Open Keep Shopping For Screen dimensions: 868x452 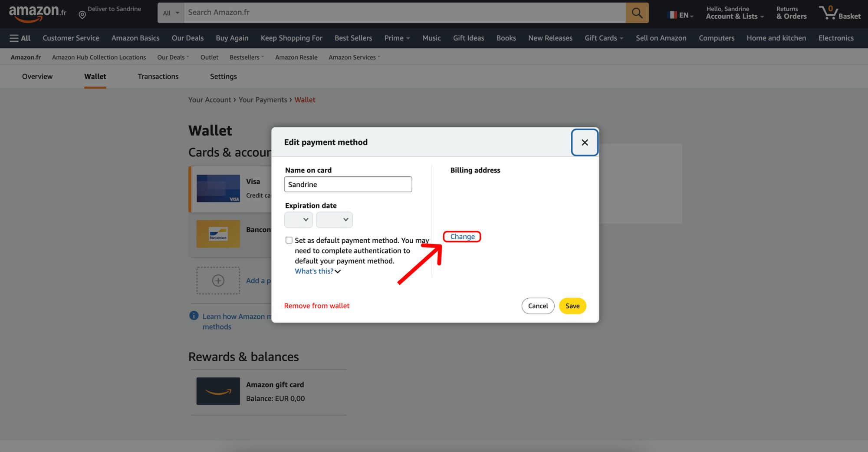291,38
